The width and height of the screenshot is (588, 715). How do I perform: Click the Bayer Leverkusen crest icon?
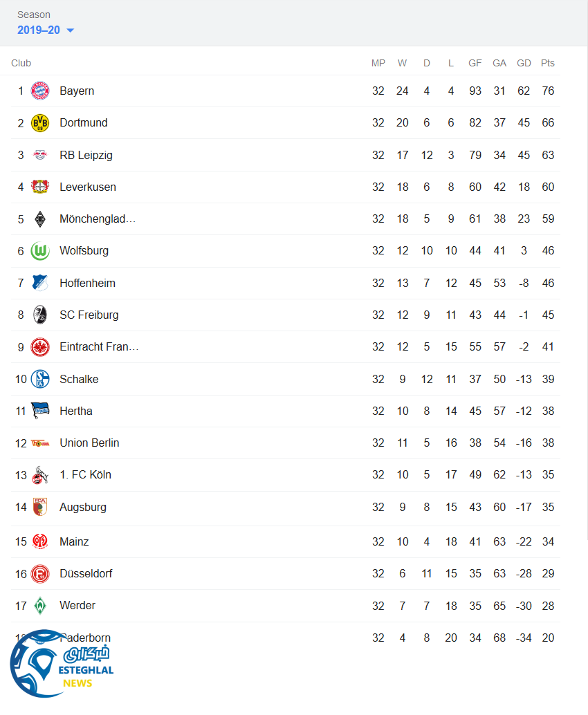(40, 187)
